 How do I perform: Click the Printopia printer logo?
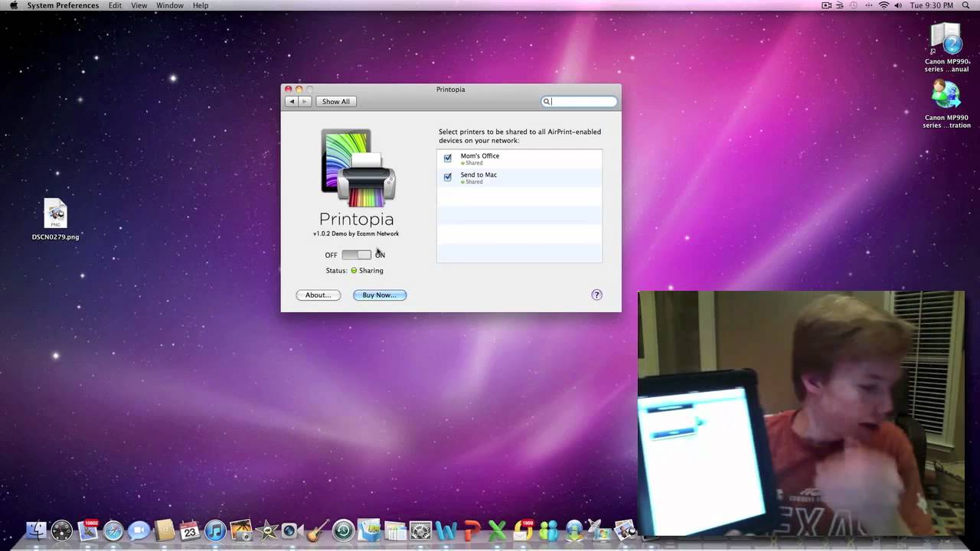[358, 168]
